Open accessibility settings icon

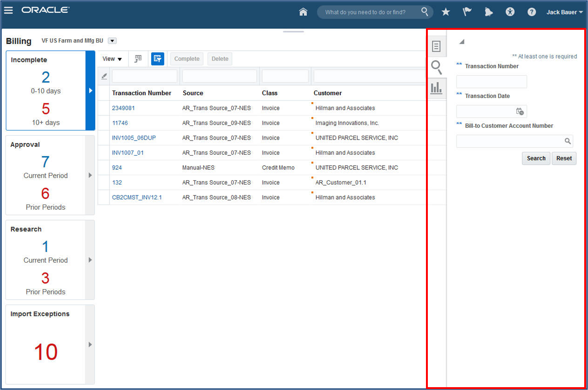[x=510, y=12]
